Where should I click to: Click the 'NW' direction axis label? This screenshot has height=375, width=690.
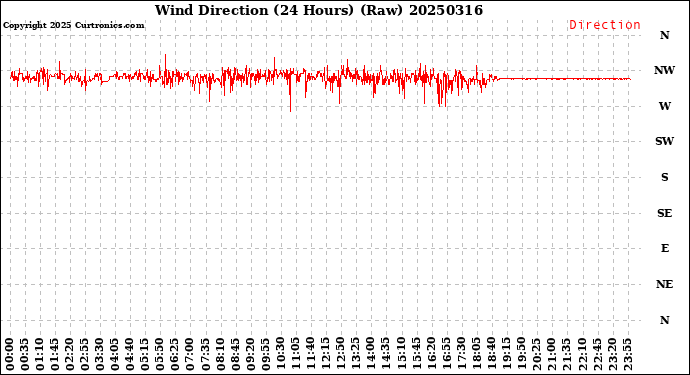[664, 70]
